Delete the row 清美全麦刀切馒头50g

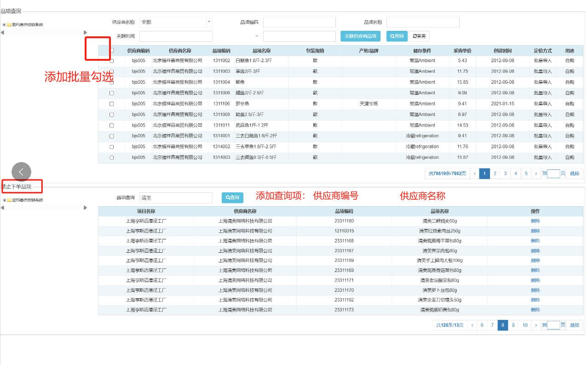[x=535, y=300]
